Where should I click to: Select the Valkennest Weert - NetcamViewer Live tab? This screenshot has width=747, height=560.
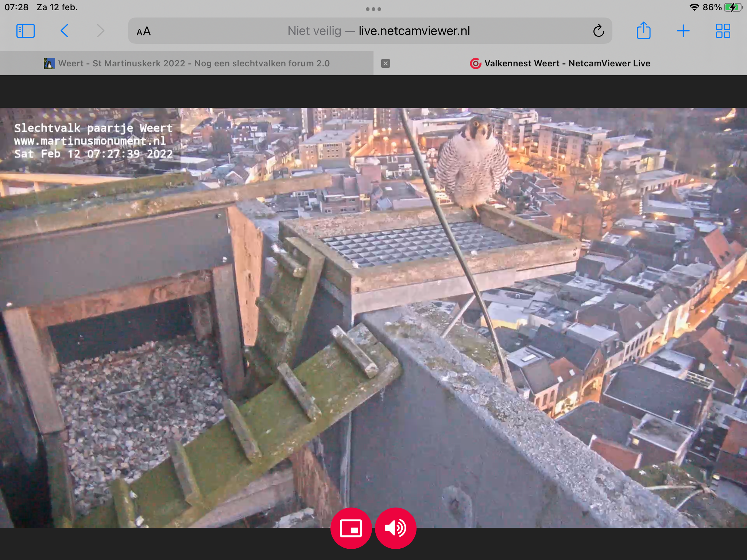(560, 63)
